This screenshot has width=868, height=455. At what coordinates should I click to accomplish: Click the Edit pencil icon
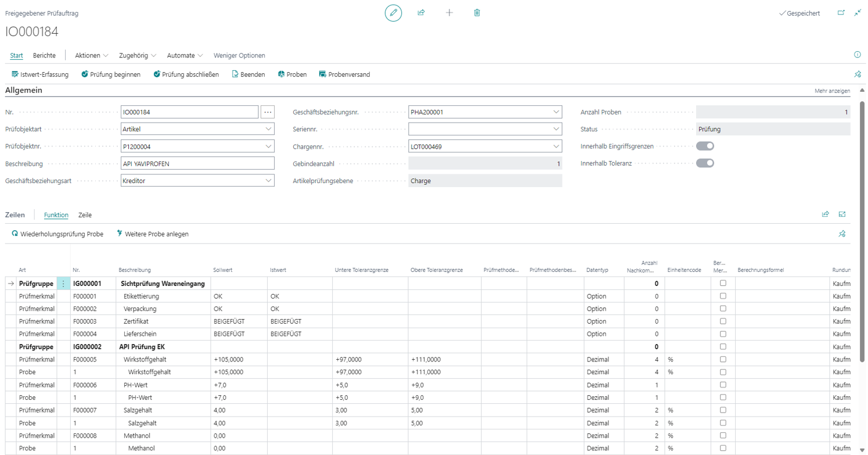pyautogui.click(x=394, y=12)
